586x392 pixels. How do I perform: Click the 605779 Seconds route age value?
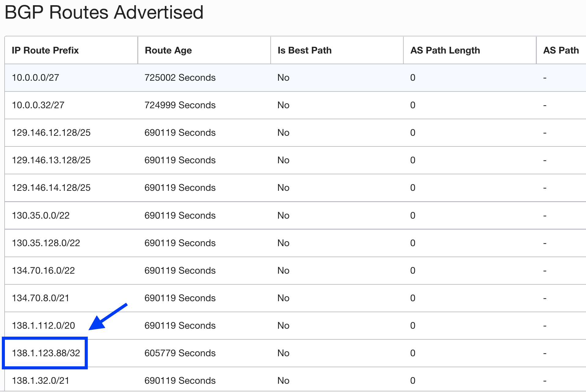coord(180,353)
